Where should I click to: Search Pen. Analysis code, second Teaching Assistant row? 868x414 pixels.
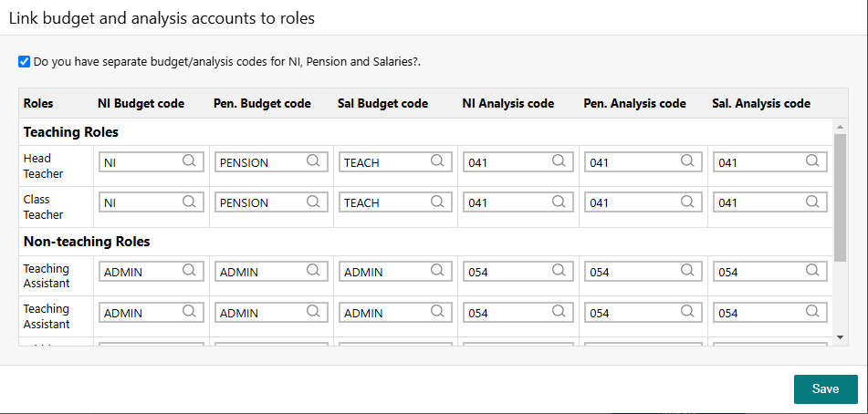687,311
